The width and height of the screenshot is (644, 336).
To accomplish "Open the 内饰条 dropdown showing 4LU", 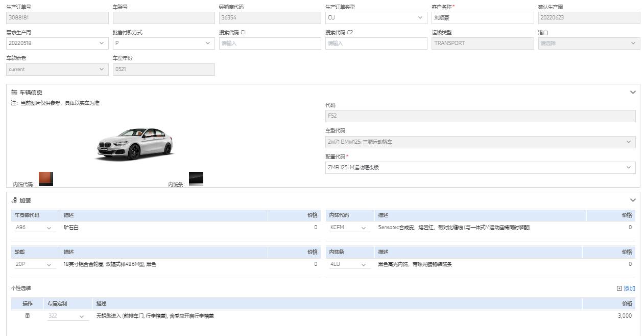I will 349,264.
